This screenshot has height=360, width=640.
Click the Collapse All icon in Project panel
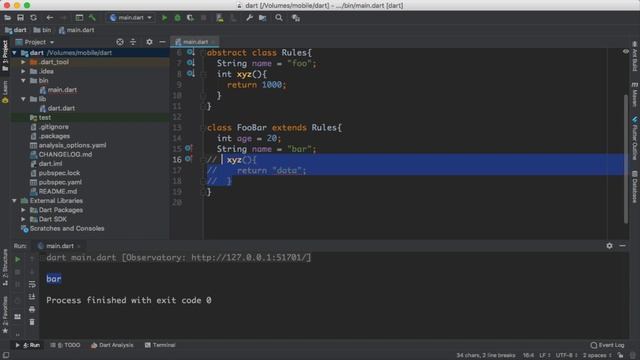(133, 42)
